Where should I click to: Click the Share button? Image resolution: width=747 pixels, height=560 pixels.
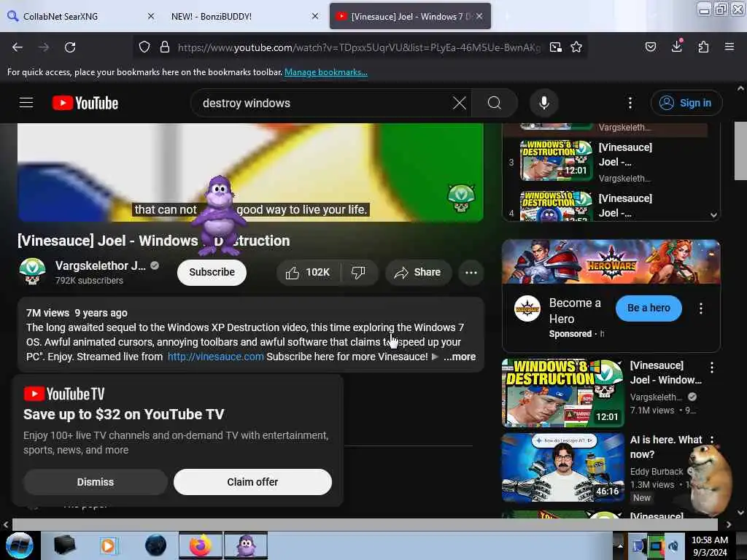[x=418, y=273]
